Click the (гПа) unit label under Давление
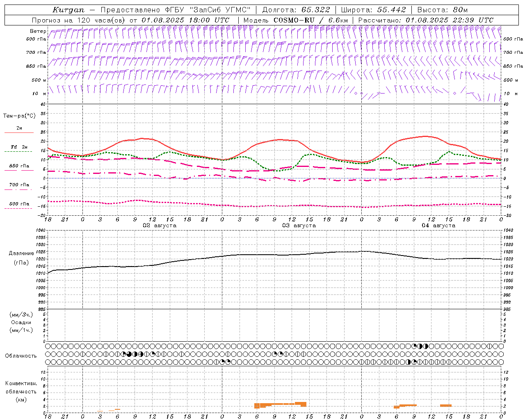Screen dimensions: 525x420 pyautogui.click(x=21, y=263)
